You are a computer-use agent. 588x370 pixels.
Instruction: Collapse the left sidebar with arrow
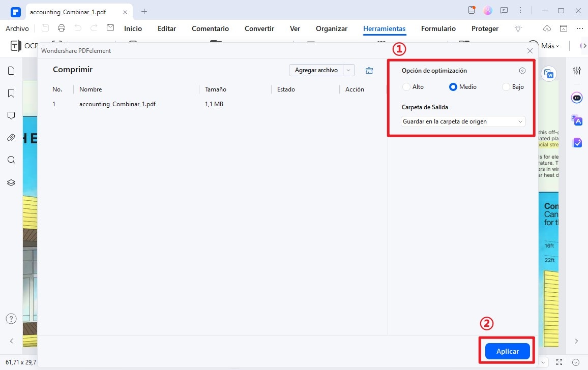pos(11,341)
